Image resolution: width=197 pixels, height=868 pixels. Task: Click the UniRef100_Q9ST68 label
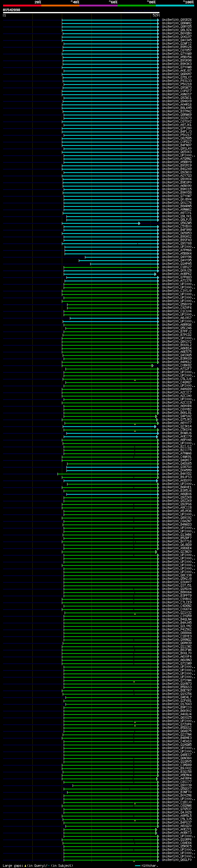click(176, 243)
